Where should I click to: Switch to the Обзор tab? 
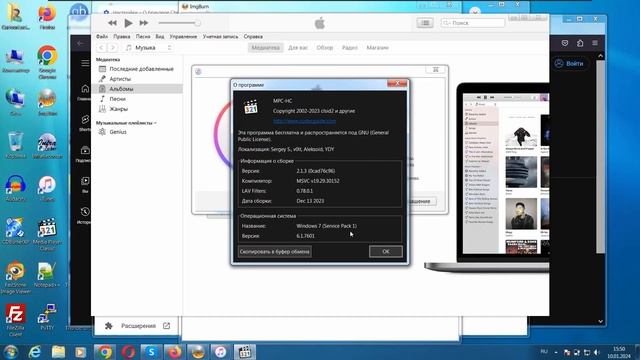click(x=325, y=48)
